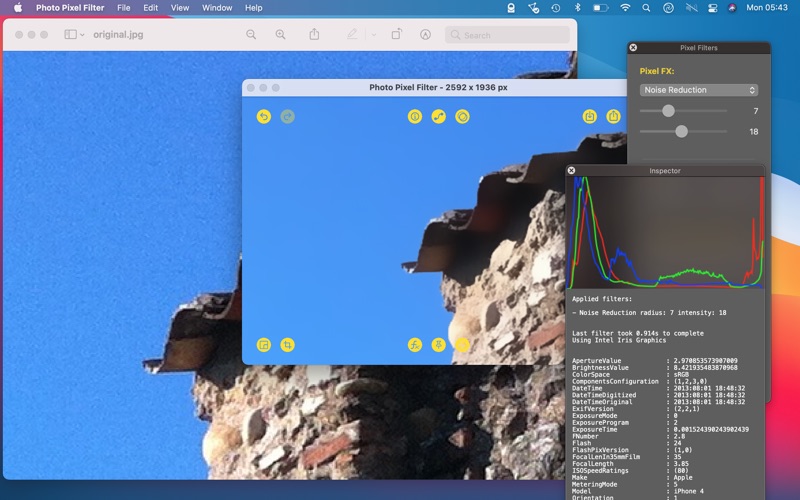Viewport: 800px width, 500px height.
Task: Open Spotlight search in the menu bar
Action: click(x=646, y=8)
